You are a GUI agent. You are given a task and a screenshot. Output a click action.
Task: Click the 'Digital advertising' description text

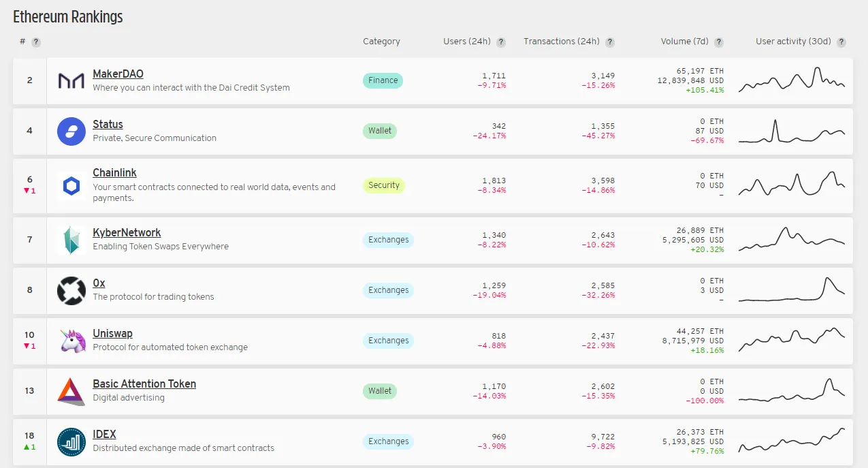[129, 398]
